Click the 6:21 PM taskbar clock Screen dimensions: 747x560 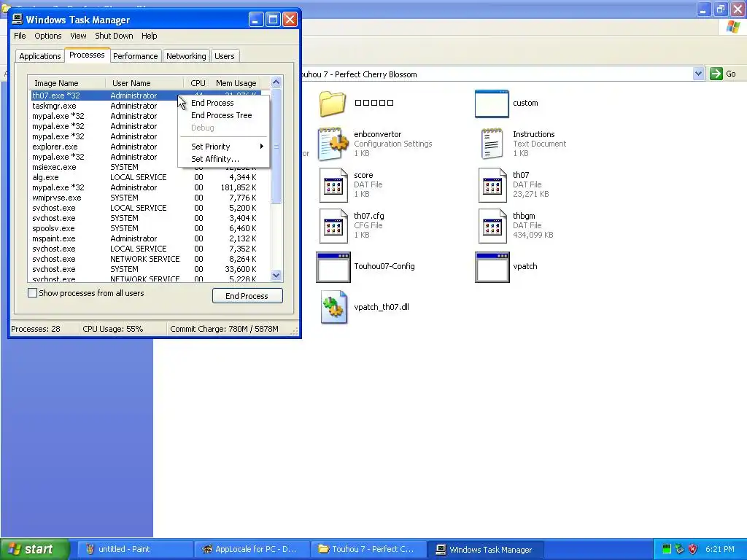coord(719,549)
